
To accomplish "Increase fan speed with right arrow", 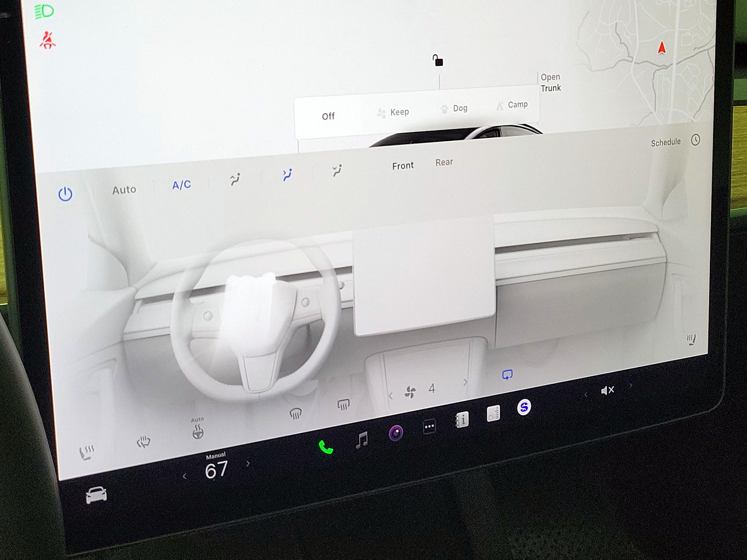I will (x=465, y=383).
